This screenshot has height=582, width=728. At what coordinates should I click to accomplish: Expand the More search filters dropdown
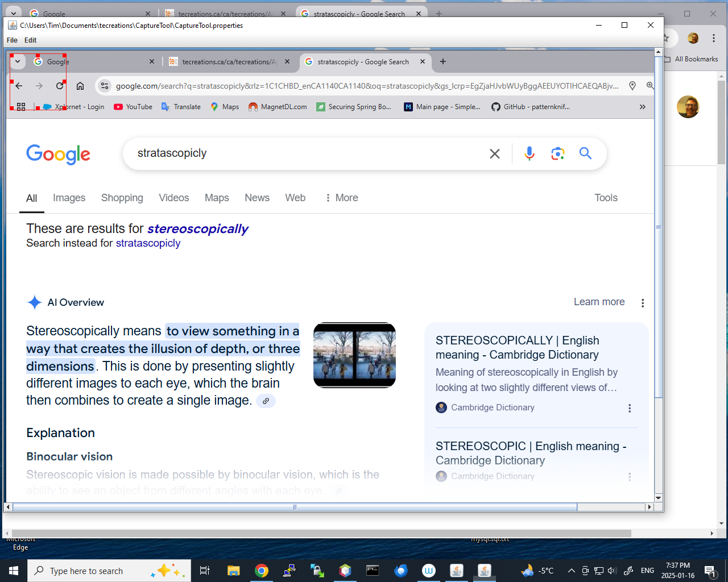(x=341, y=198)
